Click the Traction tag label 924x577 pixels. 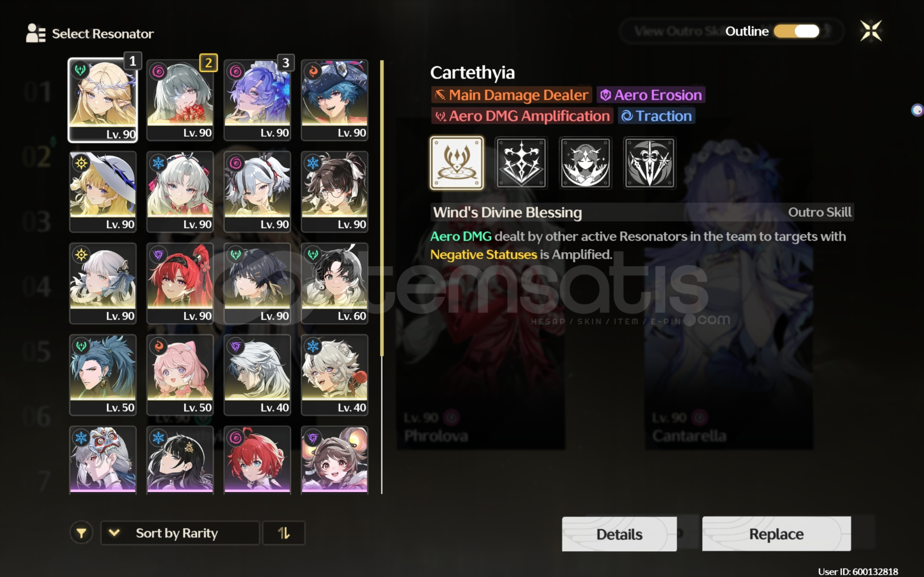pos(656,116)
